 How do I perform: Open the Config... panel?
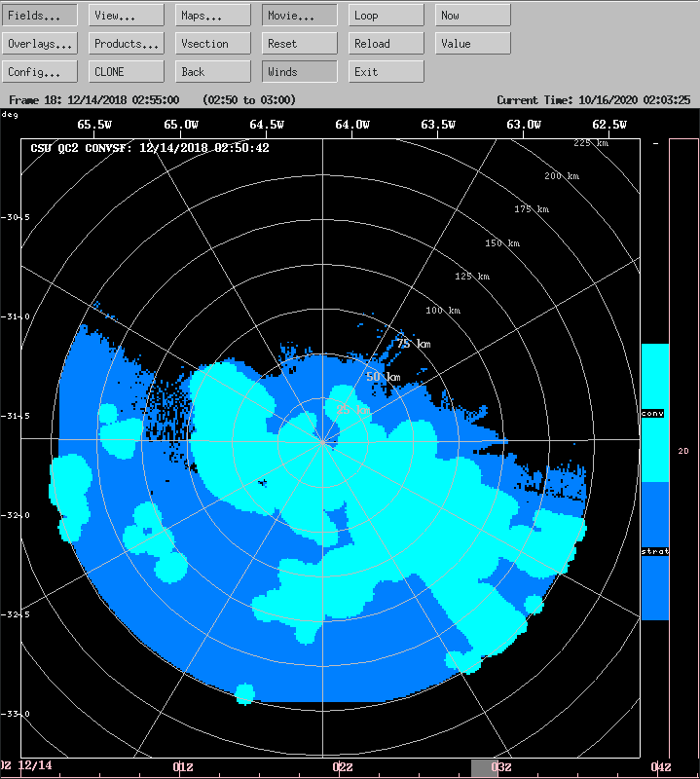pos(40,72)
